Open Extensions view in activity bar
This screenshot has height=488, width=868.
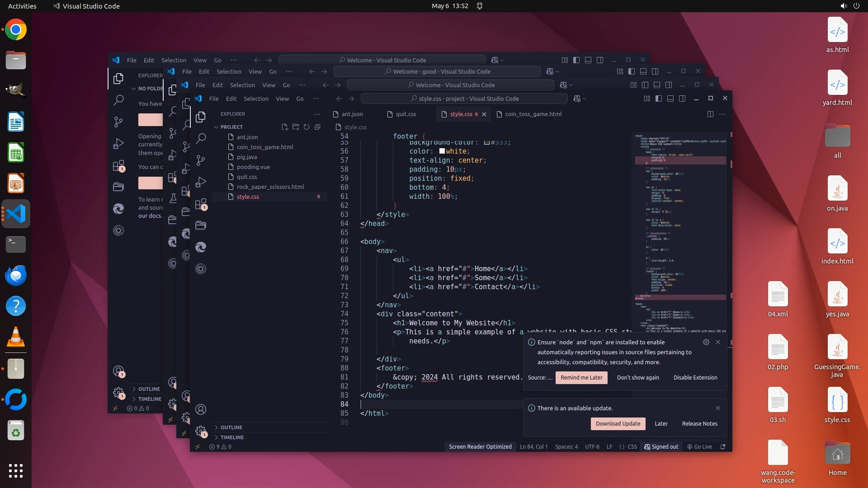[x=201, y=204]
